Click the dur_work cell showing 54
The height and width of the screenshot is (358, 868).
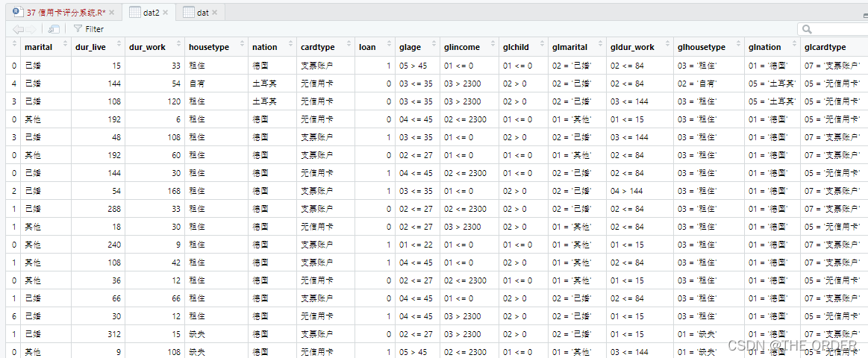154,84
